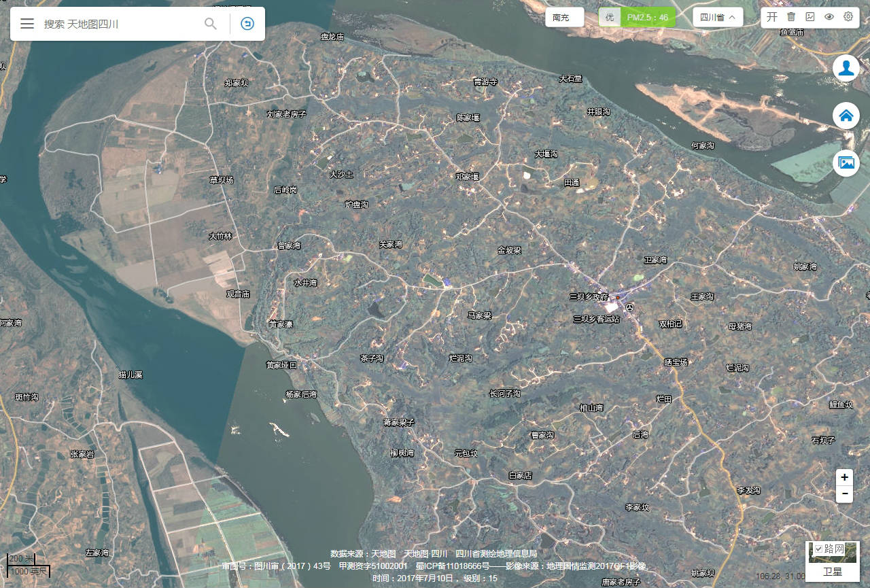
Task: Click the 南充 city button
Action: click(564, 17)
